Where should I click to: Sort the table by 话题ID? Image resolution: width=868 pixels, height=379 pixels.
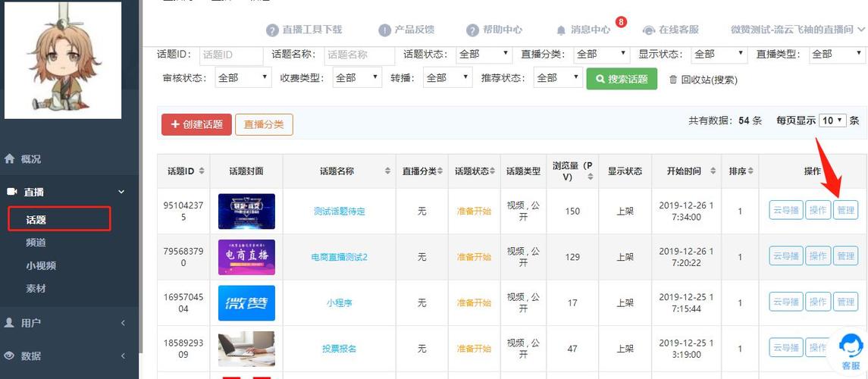(202, 171)
